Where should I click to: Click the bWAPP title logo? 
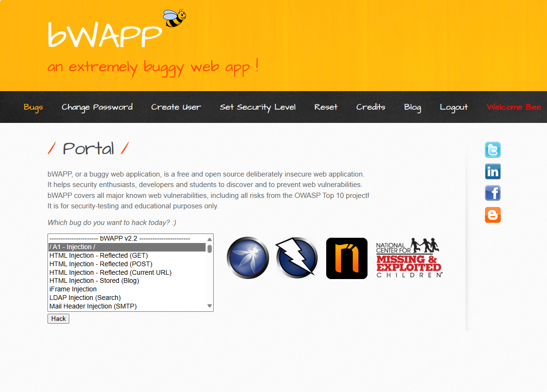[104, 35]
